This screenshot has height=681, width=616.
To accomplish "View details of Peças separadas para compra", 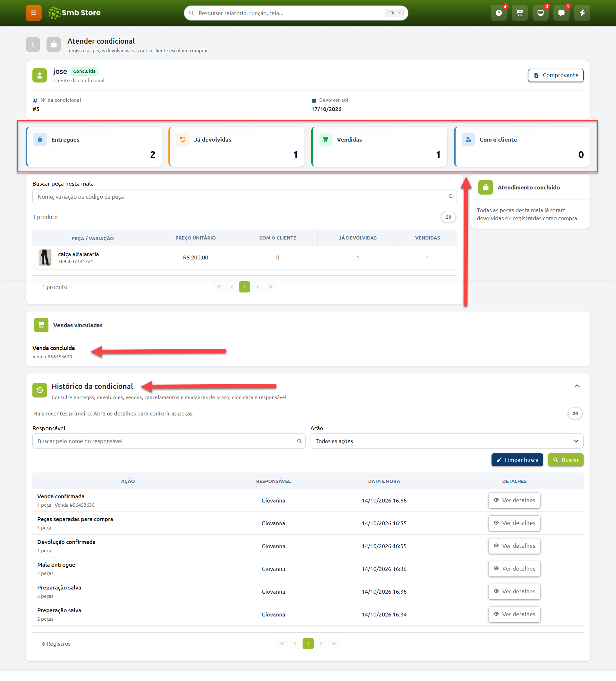I will 514,523.
